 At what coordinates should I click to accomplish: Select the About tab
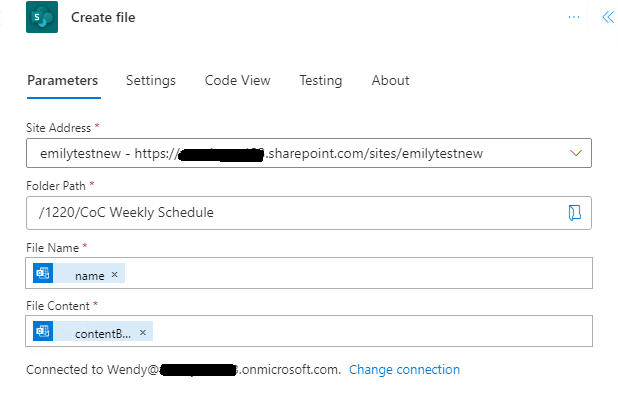click(390, 80)
